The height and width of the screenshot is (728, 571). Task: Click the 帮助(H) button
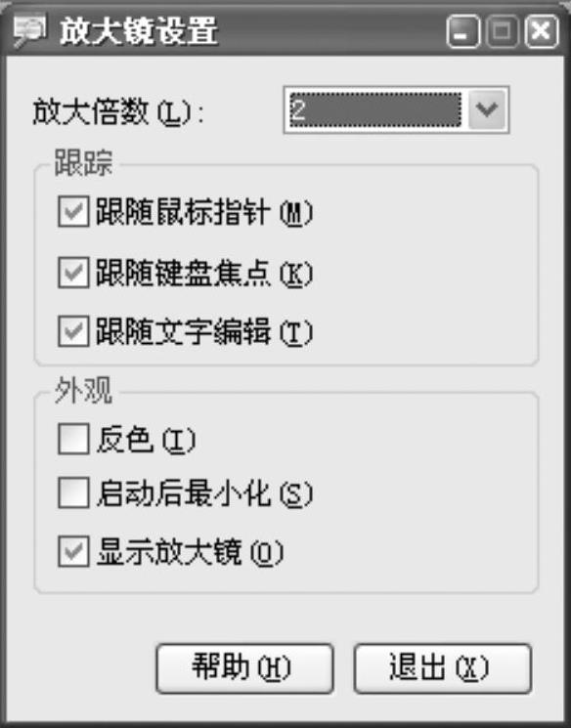coord(244,668)
